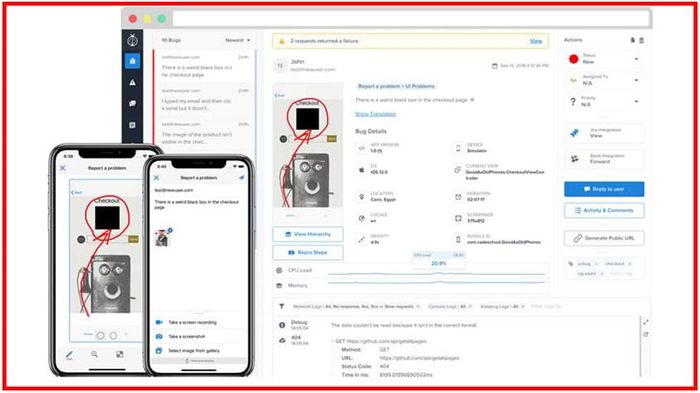Viewport: 700px width, 393px height.
Task: Click the Memory graph line
Action: (x=436, y=282)
